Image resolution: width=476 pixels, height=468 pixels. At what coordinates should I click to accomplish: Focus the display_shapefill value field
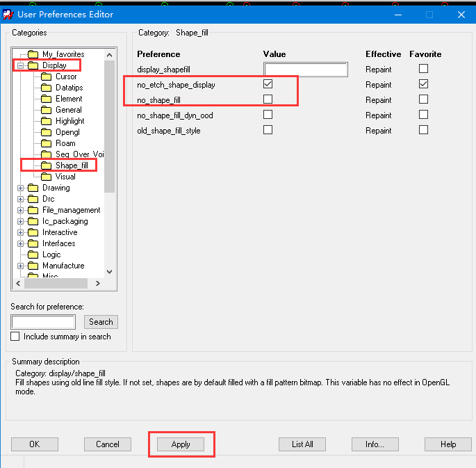[306, 70]
